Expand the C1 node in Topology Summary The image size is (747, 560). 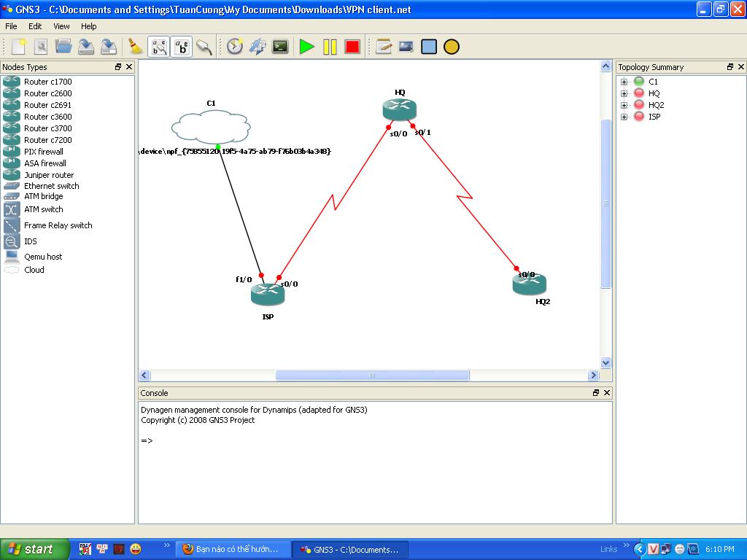pos(624,82)
